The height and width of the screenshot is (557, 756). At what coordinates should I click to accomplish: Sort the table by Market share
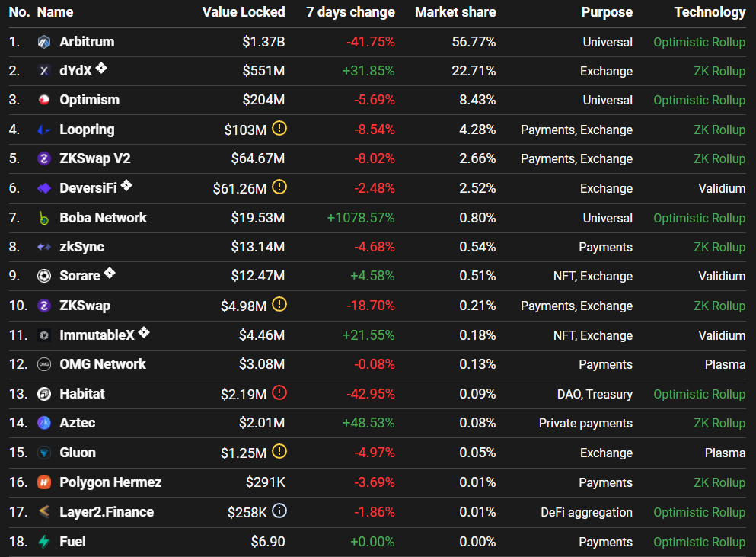[x=455, y=12]
